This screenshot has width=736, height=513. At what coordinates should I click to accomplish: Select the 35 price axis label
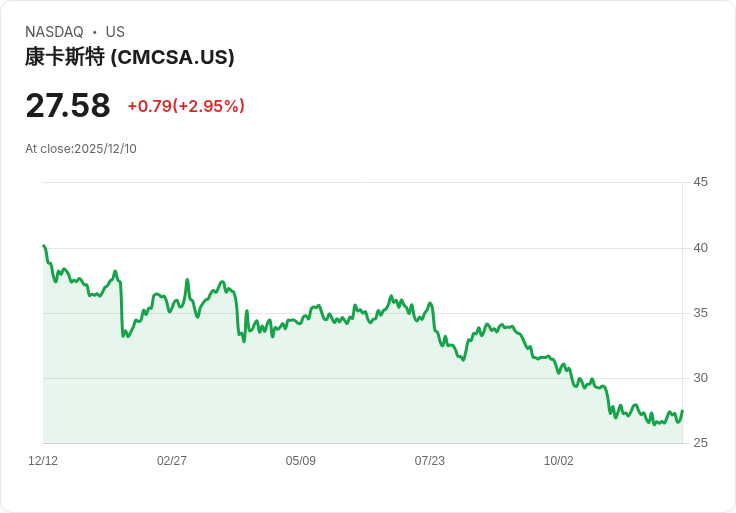pos(701,313)
